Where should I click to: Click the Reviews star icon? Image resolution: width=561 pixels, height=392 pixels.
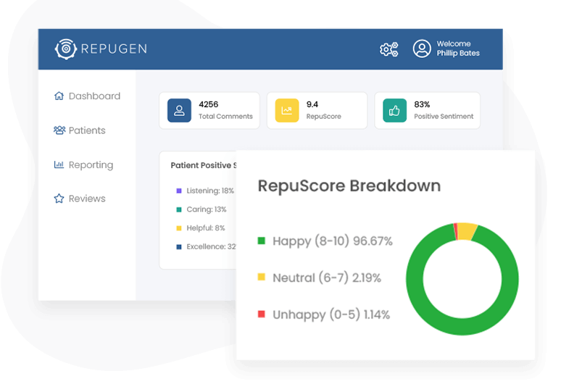pos(59,199)
